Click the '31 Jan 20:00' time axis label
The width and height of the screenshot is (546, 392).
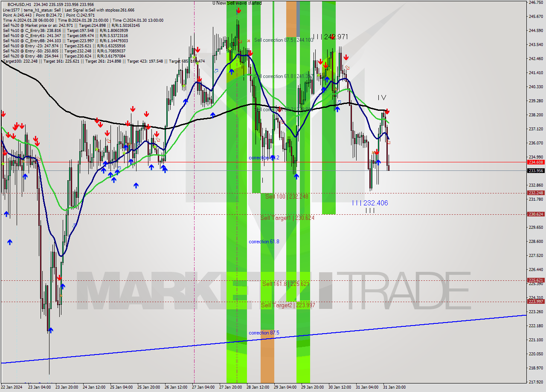[394, 387]
